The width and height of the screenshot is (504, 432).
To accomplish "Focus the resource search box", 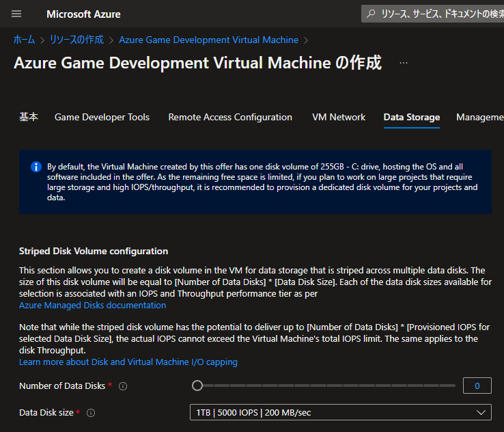I will [433, 14].
